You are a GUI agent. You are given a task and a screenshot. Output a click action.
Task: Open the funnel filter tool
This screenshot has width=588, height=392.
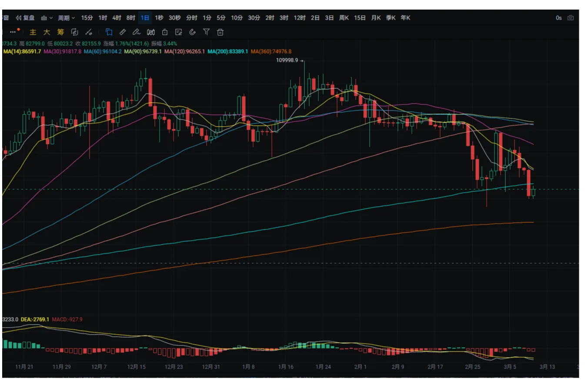tap(206, 32)
